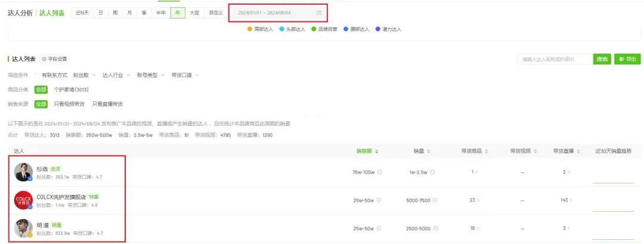Select the 大促 time range tab
The height and width of the screenshot is (244, 644).
pos(194,13)
